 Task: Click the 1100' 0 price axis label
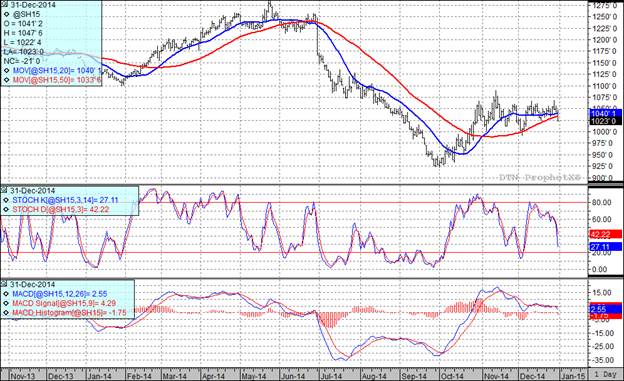click(604, 86)
